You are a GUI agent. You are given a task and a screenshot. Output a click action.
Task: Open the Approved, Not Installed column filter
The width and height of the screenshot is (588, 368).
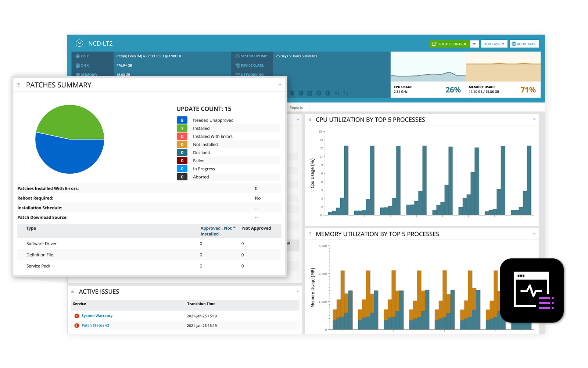click(234, 228)
